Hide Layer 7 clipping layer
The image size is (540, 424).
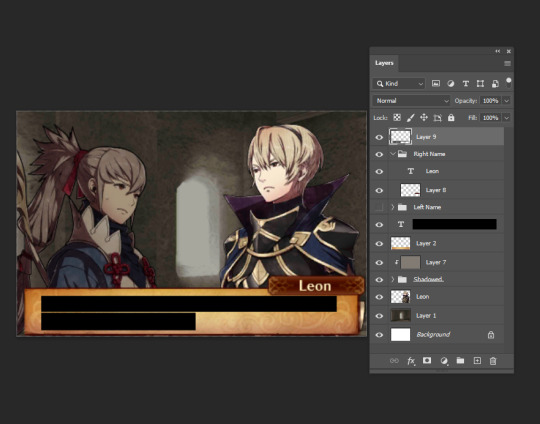[x=379, y=262]
